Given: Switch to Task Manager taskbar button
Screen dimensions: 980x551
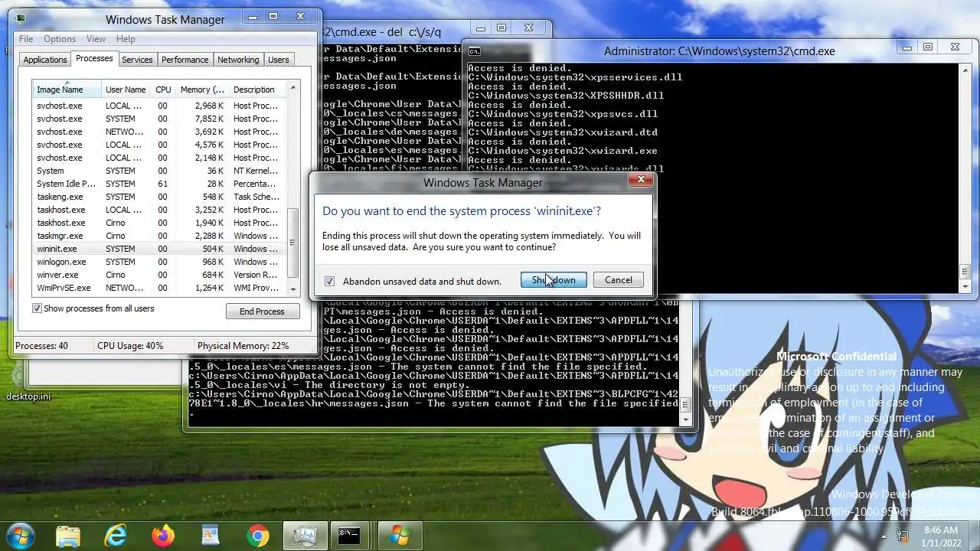Looking at the screenshot, I should pyautogui.click(x=305, y=535).
